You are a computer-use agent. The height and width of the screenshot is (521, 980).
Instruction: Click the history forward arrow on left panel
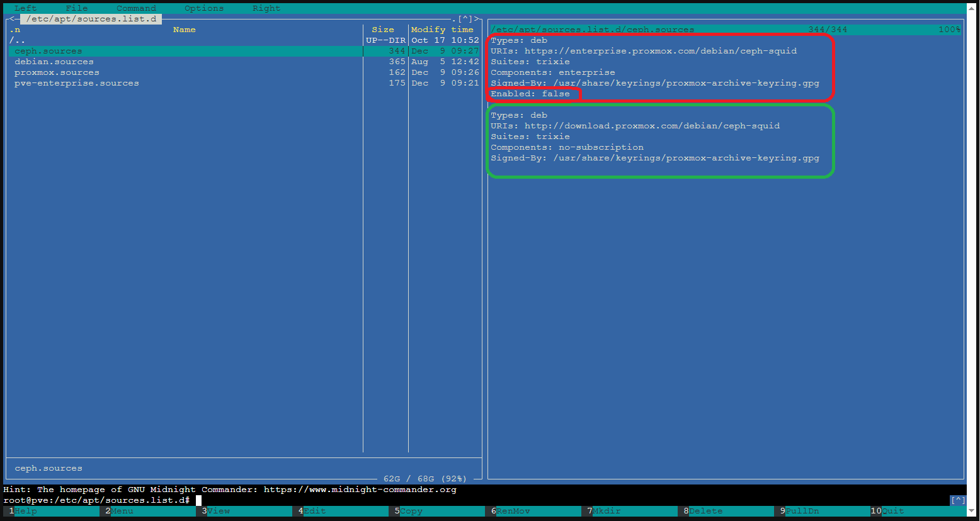coord(479,19)
